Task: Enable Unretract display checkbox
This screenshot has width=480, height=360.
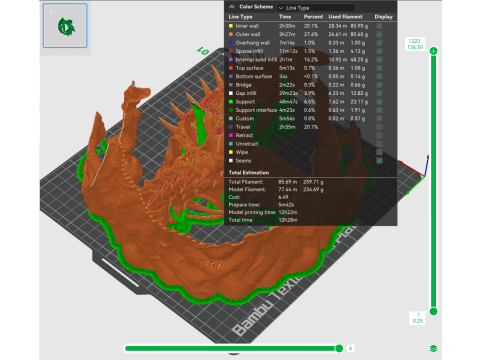Action: coord(379,144)
